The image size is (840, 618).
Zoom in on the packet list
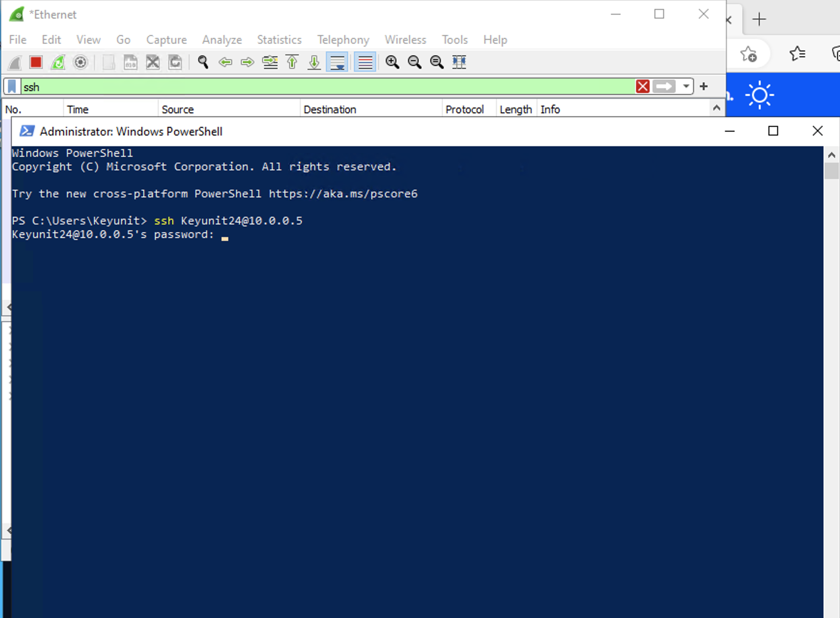click(x=392, y=62)
